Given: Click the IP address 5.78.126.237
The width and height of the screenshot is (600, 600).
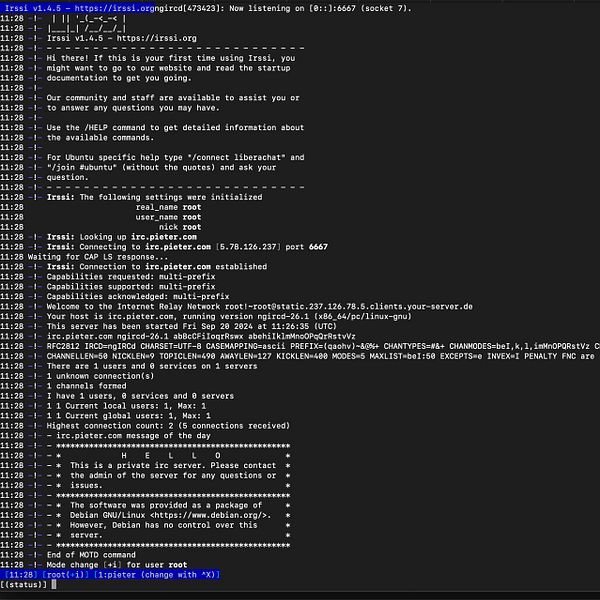Looking at the screenshot, I should tap(248, 247).
